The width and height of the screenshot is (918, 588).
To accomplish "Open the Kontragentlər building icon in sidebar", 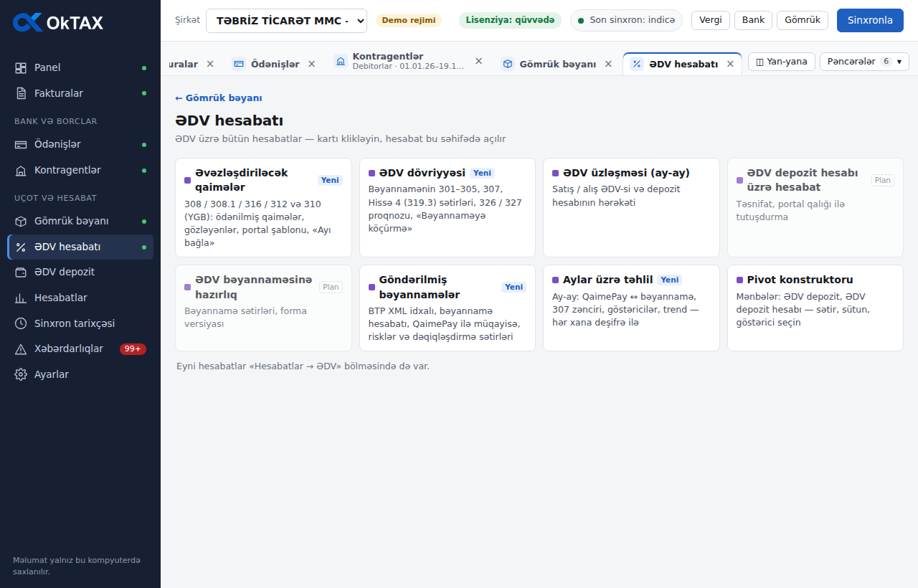I will [x=21, y=171].
